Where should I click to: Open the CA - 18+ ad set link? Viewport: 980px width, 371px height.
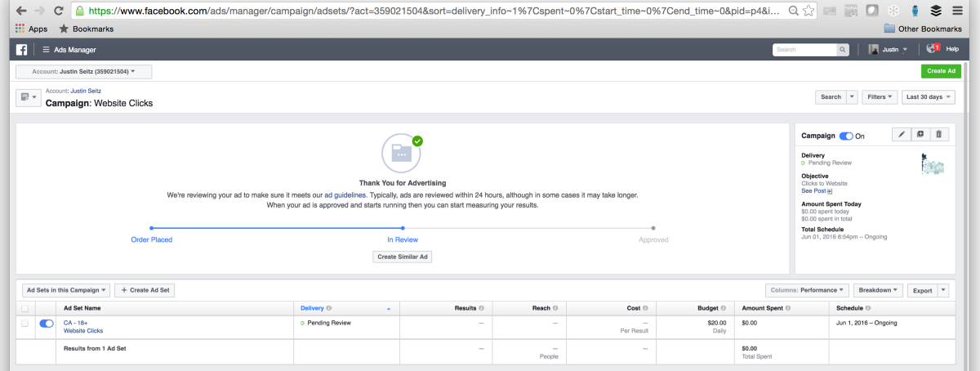click(x=75, y=323)
